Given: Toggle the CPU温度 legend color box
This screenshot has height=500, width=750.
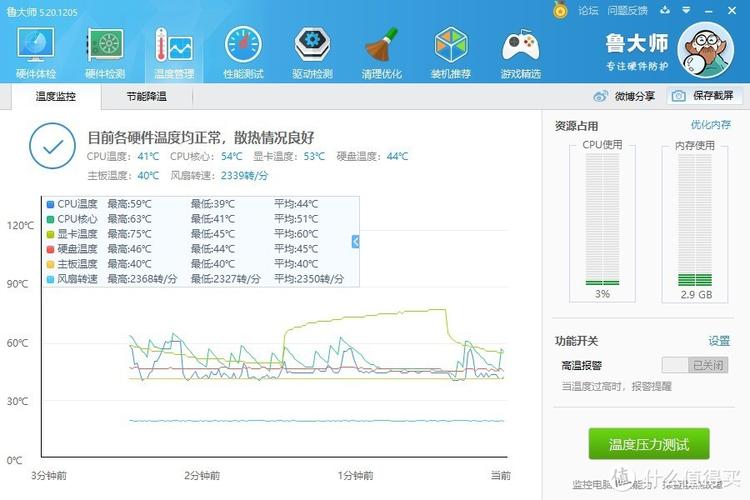Looking at the screenshot, I should (x=50, y=204).
